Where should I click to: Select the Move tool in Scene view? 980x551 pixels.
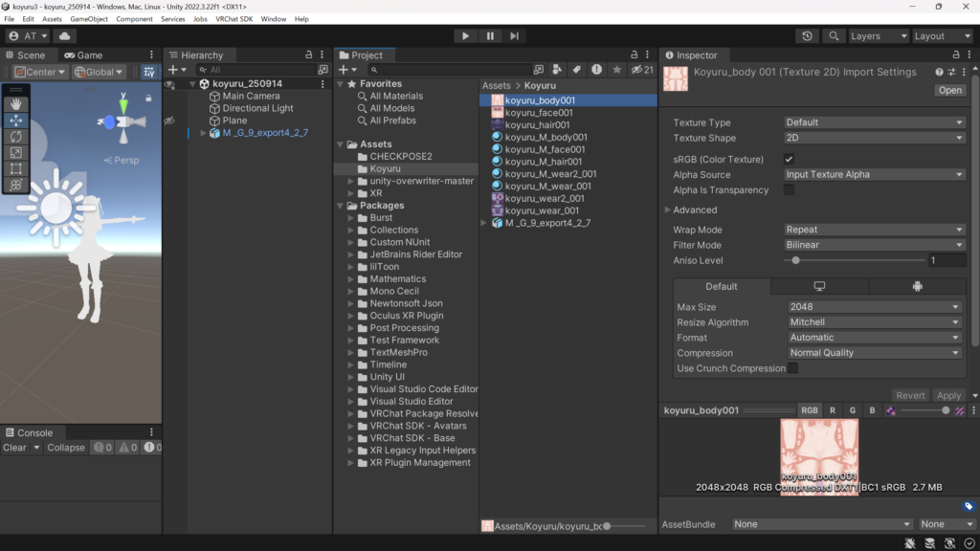[x=16, y=121]
